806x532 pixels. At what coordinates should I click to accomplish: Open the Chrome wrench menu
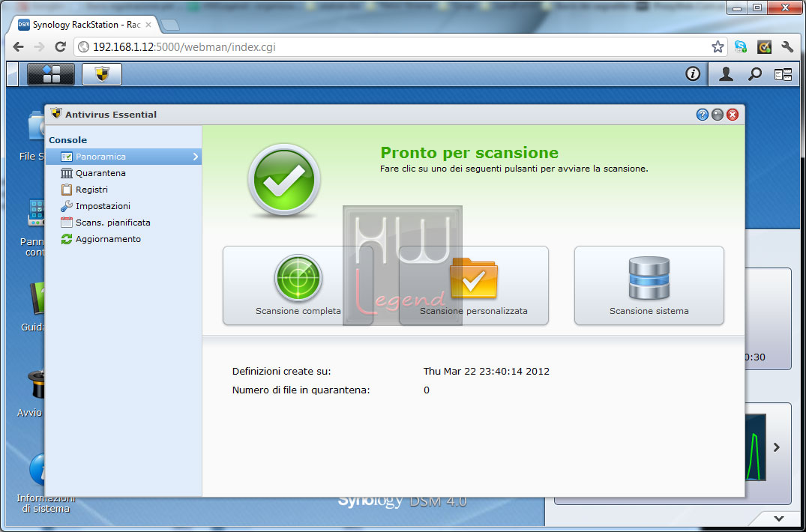[787, 47]
